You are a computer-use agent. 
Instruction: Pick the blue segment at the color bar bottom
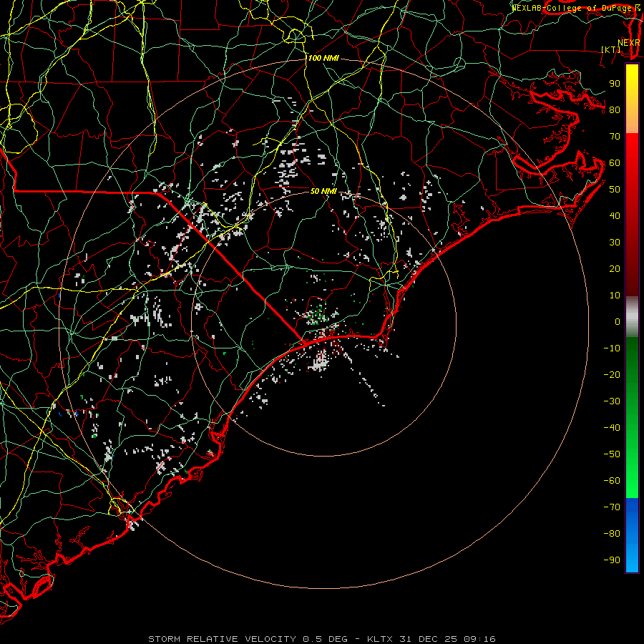(x=632, y=535)
